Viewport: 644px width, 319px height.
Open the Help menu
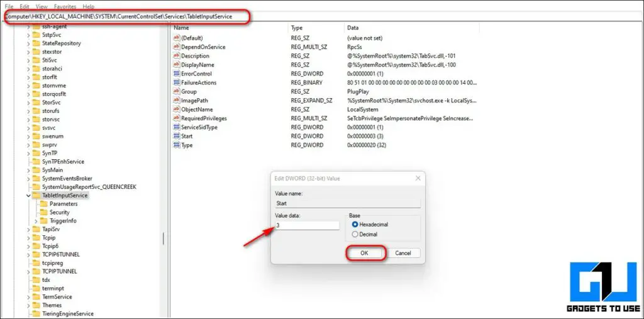[x=88, y=6]
